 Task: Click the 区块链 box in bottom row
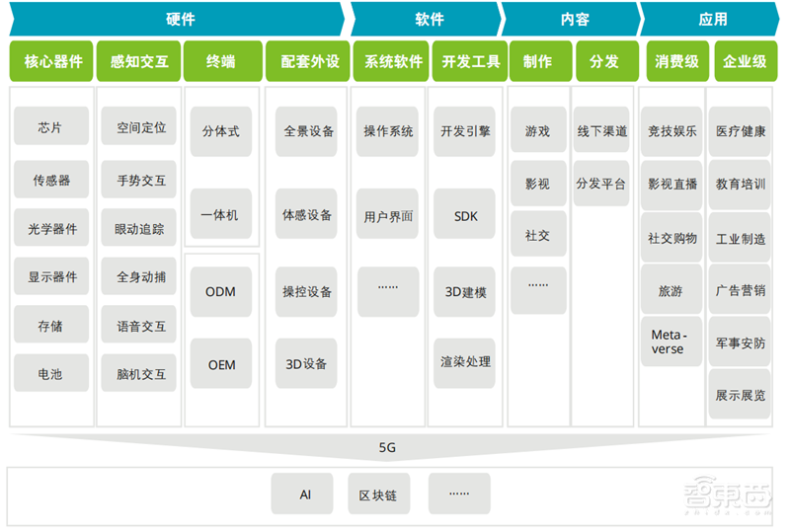tap(378, 494)
